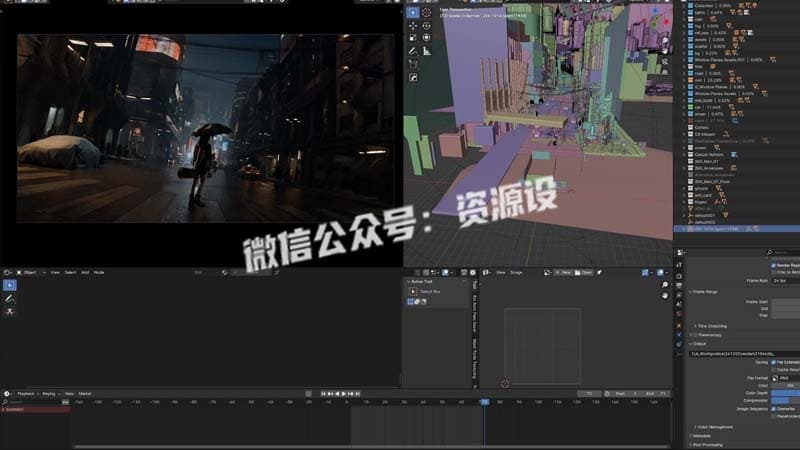Select the Annotate tool in viewport toolbar
Viewport: 800px width, 450px height.
pyautogui.click(x=413, y=51)
